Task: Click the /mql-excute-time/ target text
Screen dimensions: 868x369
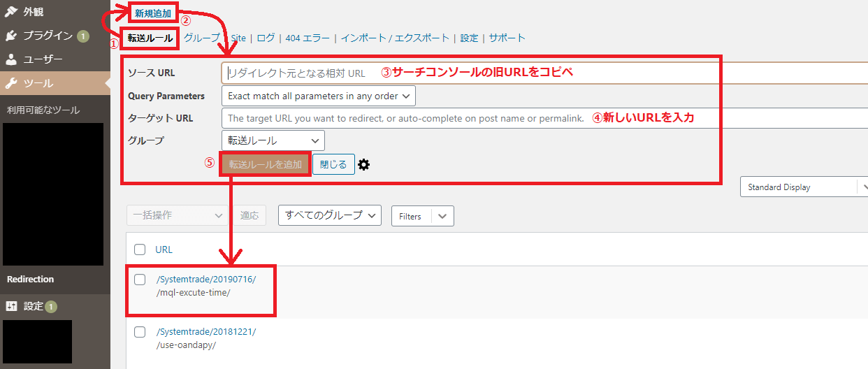Action: [x=193, y=292]
